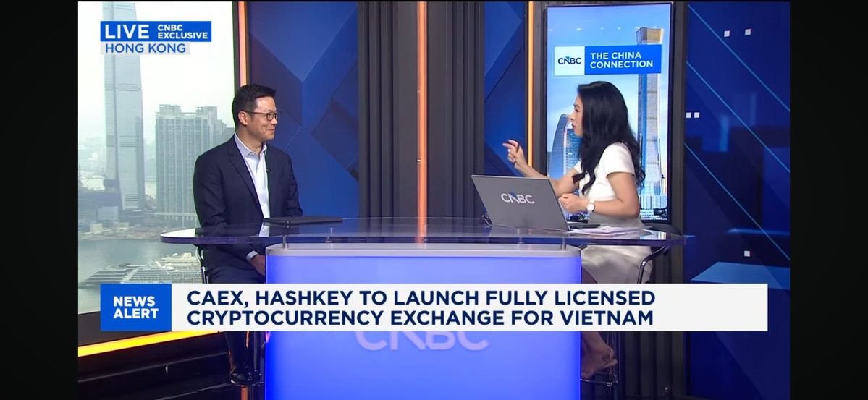Viewport: 868px width, 400px height.
Task: Click the anchor's wristwatch
Action: click(x=591, y=206)
